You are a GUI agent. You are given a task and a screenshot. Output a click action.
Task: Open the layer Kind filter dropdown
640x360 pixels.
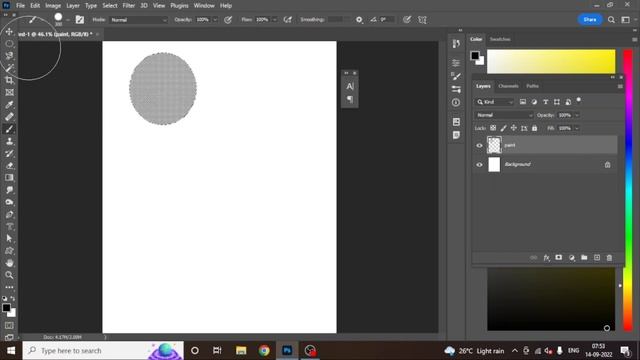[x=495, y=102]
